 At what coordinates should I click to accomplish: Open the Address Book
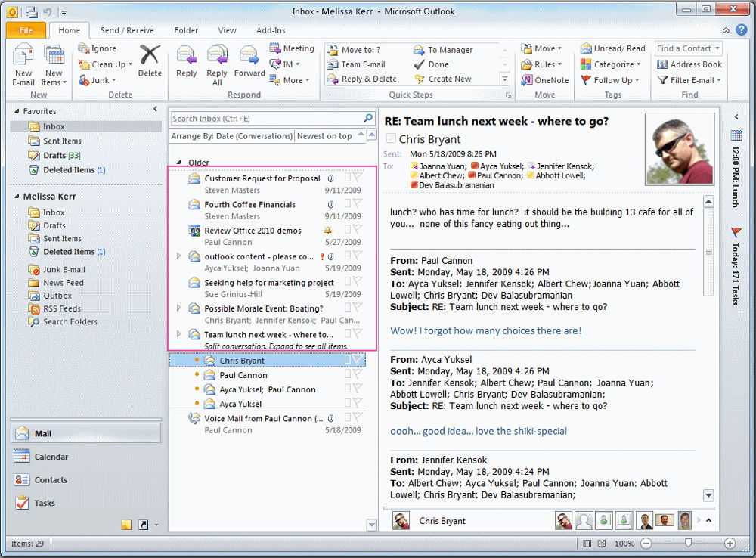pyautogui.click(x=689, y=64)
